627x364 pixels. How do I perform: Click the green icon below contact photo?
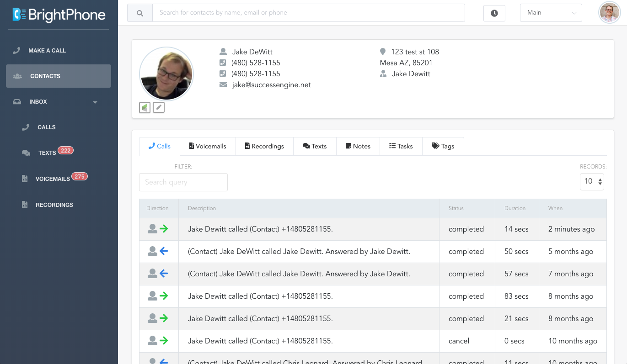click(145, 107)
